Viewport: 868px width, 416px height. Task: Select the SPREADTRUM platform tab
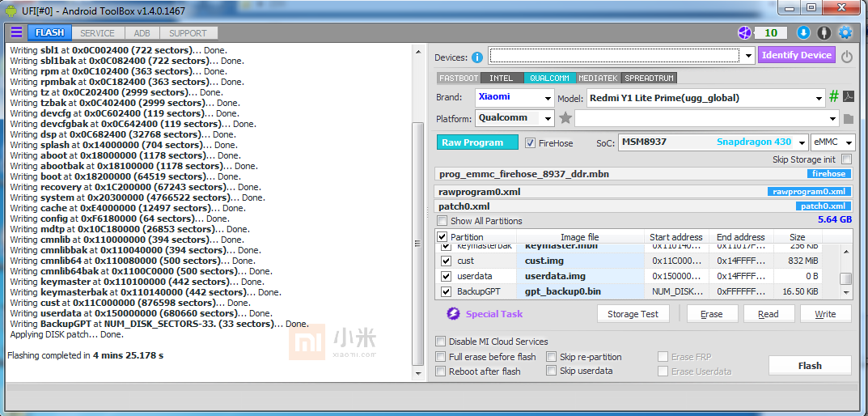tap(650, 79)
